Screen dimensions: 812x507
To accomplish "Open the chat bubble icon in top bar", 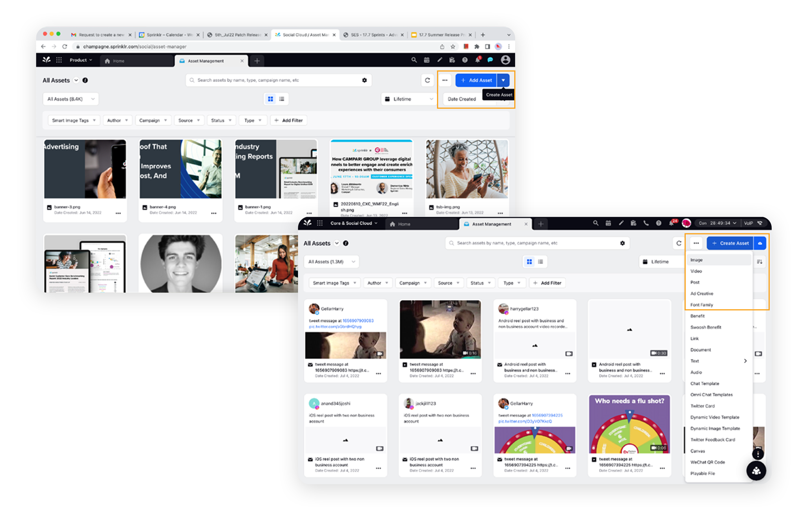I will (491, 60).
